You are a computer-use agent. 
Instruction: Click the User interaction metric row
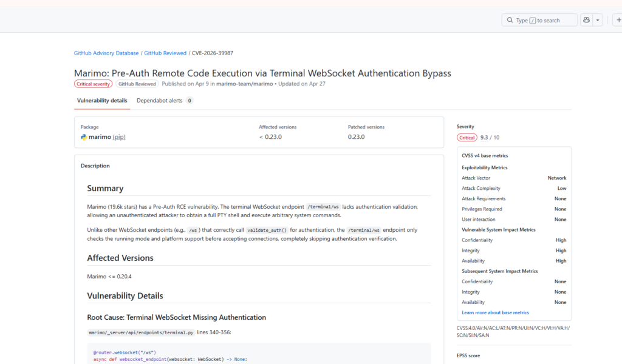[x=514, y=220]
